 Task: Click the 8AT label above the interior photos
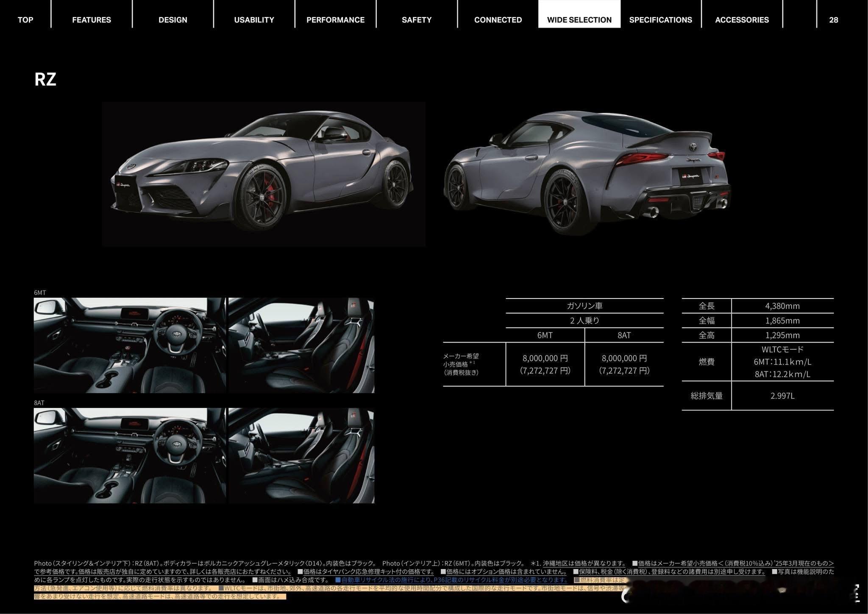[x=39, y=403]
